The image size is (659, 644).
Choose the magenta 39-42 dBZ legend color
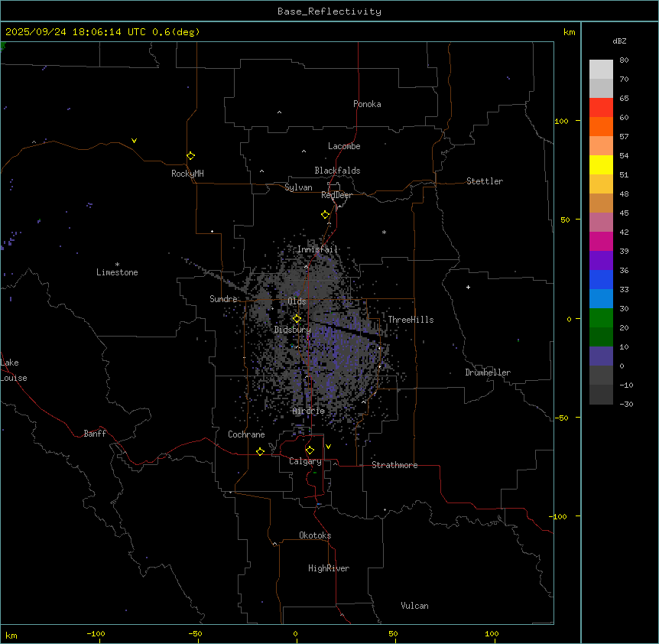click(601, 241)
